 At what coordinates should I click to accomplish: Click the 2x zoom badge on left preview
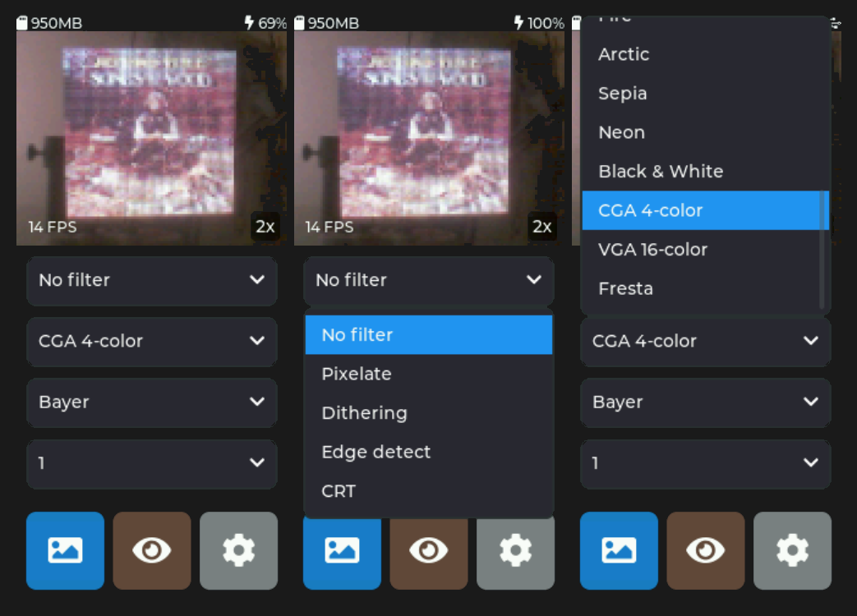(265, 227)
